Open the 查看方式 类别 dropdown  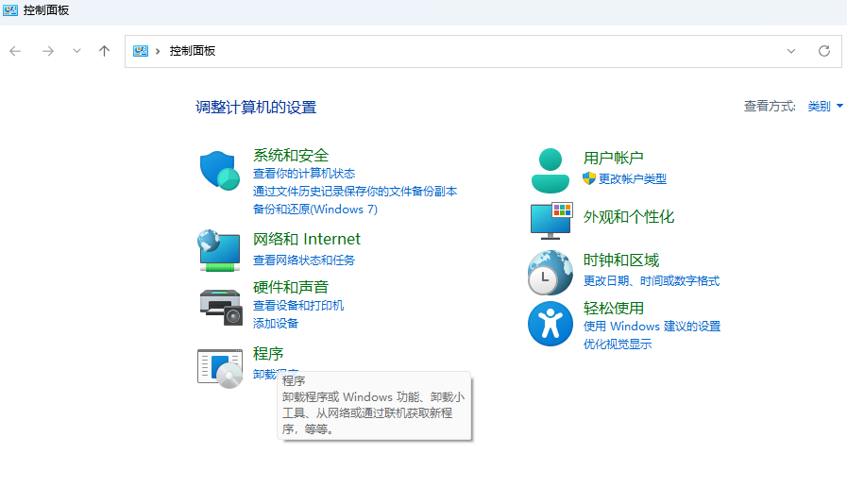pos(825,107)
